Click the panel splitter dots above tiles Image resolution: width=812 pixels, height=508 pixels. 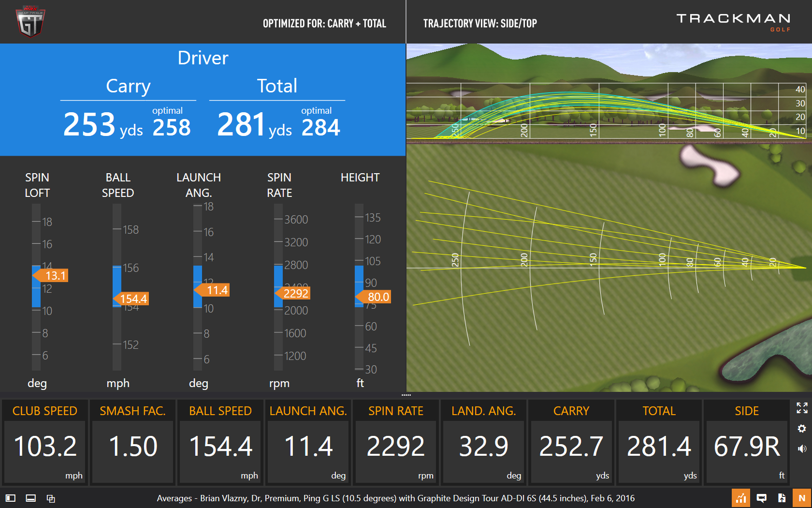coord(406,395)
